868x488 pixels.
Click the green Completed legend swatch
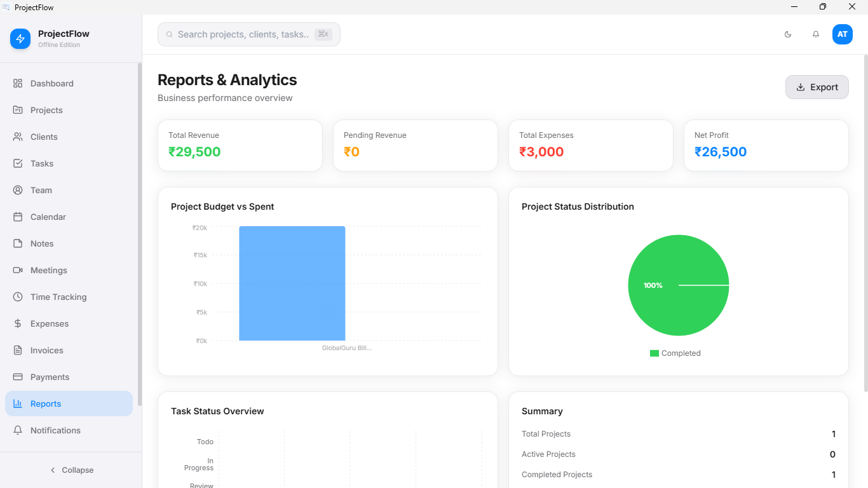pos(654,353)
